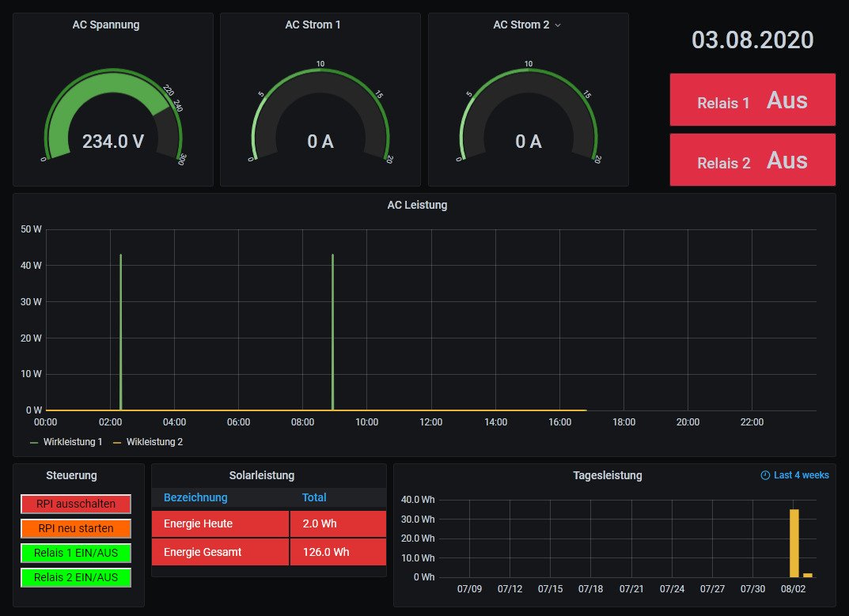Viewport: 849px width, 616px height.
Task: Click green Wirkleistung 1 legend color swatch
Action: tap(34, 443)
